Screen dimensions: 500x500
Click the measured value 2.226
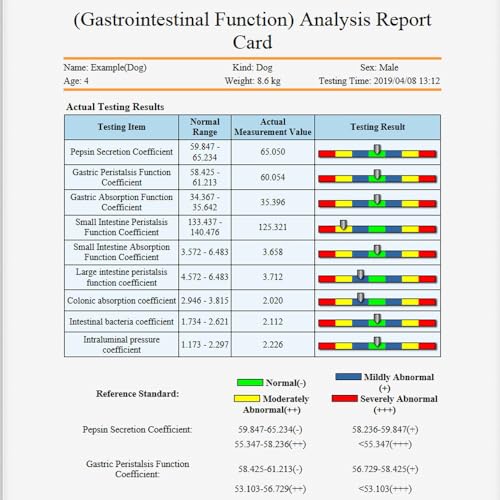pyautogui.click(x=273, y=344)
